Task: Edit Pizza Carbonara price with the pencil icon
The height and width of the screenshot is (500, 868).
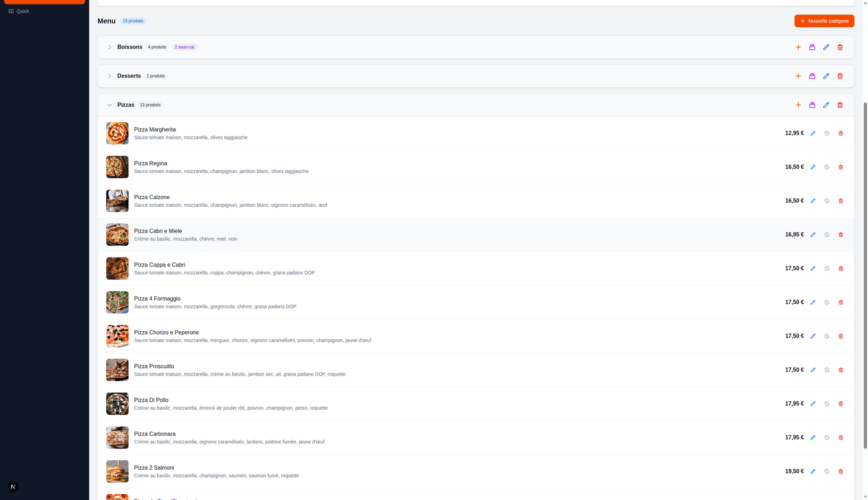Action: (813, 438)
